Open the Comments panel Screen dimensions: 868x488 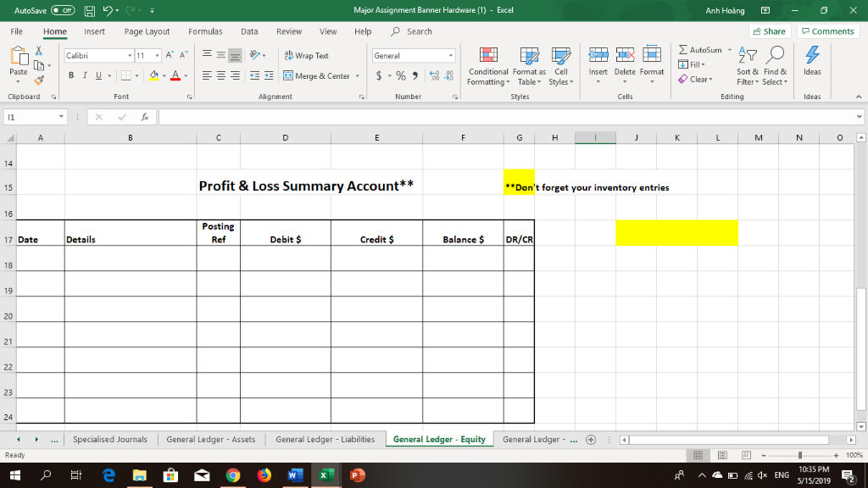pyautogui.click(x=827, y=30)
